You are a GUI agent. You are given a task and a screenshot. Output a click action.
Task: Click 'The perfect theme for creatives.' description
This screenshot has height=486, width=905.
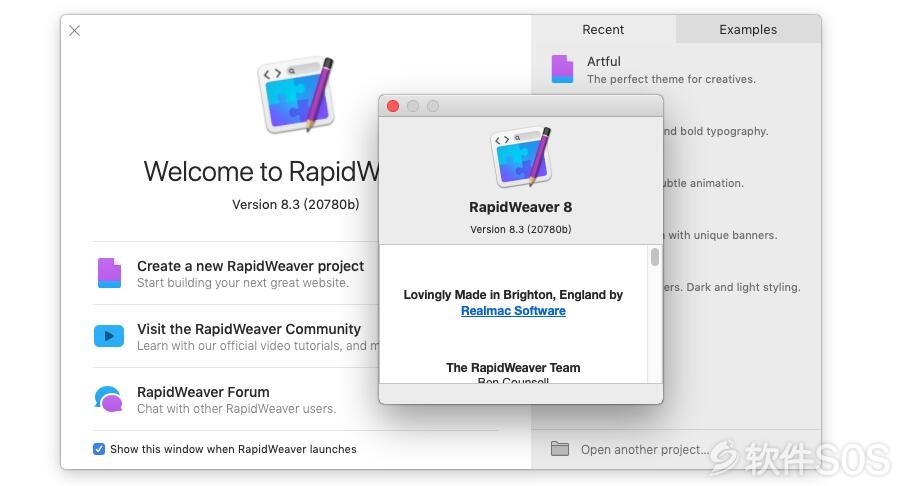pos(671,79)
